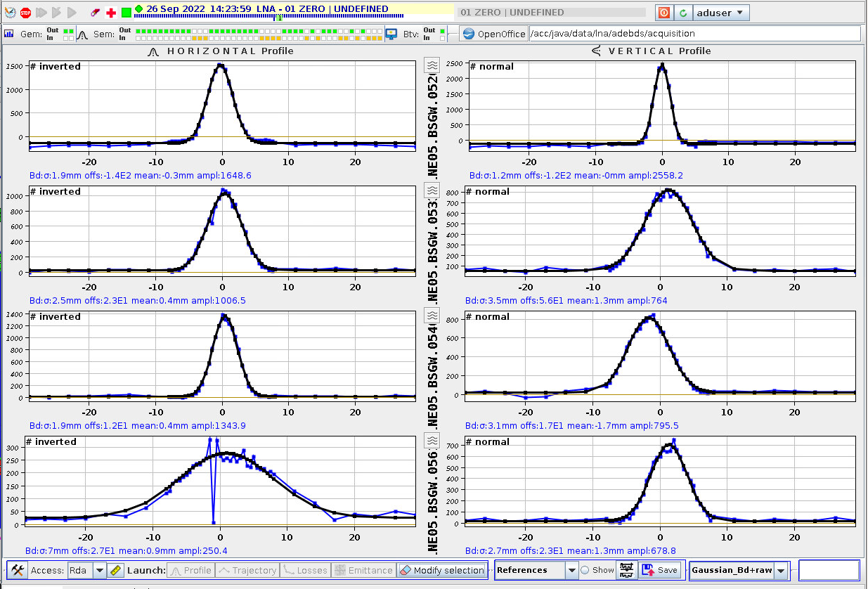Click the yellow ruler icon beside Rda
Image resolution: width=868 pixels, height=589 pixels.
pyautogui.click(x=117, y=570)
